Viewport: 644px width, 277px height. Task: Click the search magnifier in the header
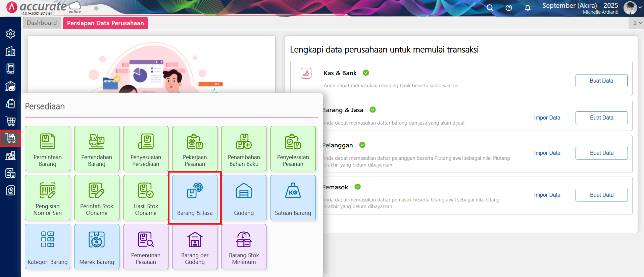coord(490,8)
